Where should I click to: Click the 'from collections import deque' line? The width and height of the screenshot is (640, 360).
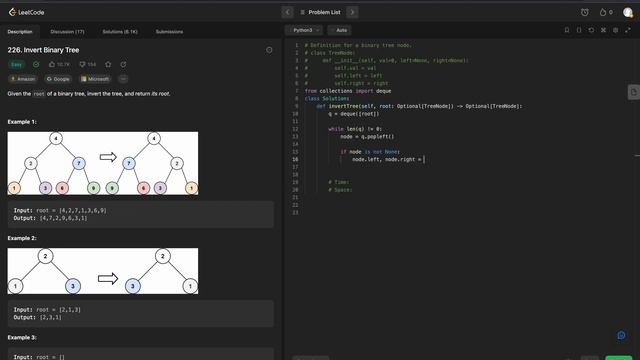[x=348, y=91]
